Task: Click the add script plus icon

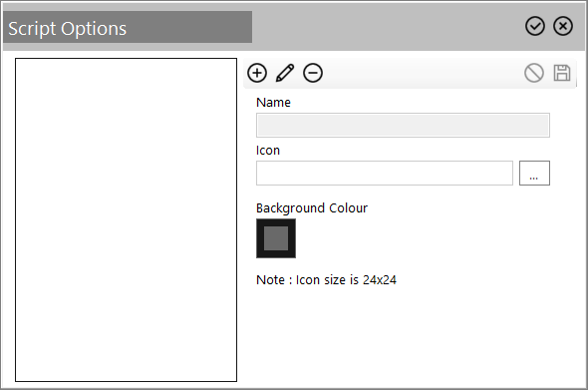Action: 257,73
